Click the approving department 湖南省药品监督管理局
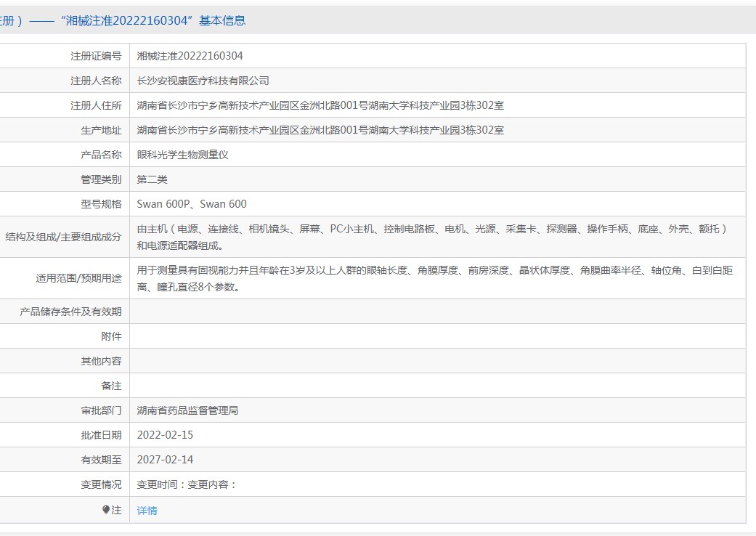 pyautogui.click(x=187, y=410)
